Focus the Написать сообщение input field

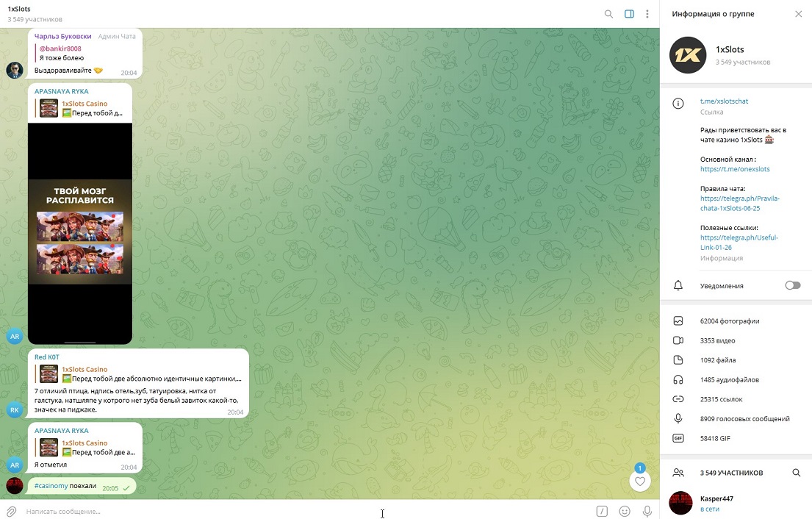point(306,511)
